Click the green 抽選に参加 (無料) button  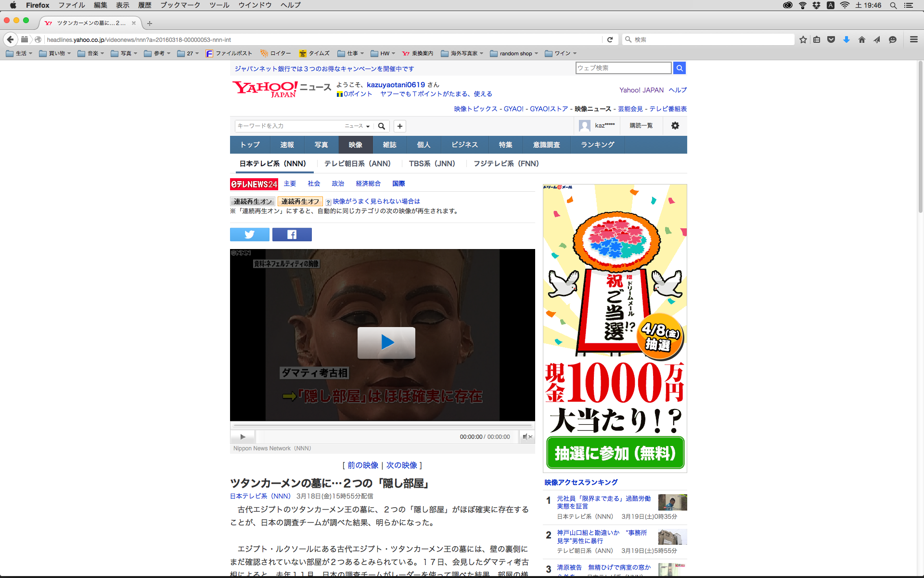pyautogui.click(x=615, y=453)
